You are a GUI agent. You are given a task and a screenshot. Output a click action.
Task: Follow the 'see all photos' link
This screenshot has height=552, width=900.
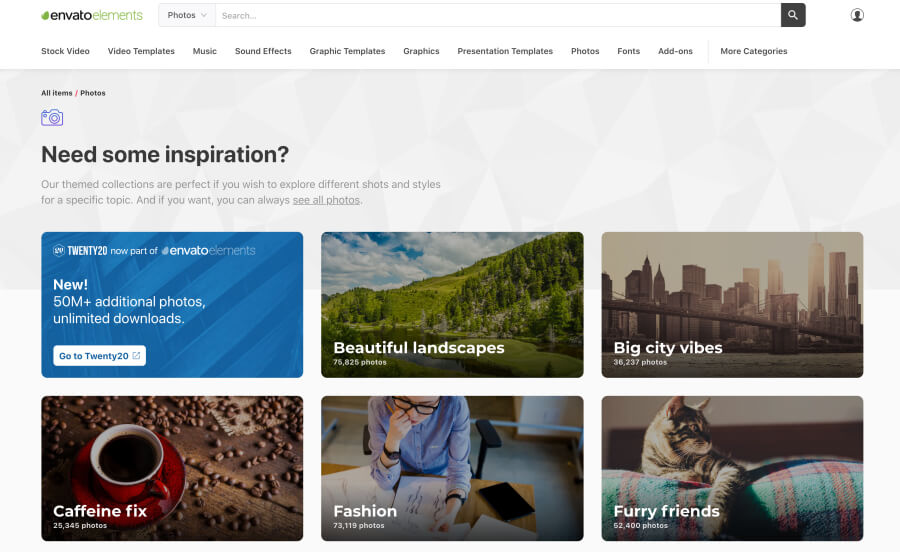click(x=326, y=200)
